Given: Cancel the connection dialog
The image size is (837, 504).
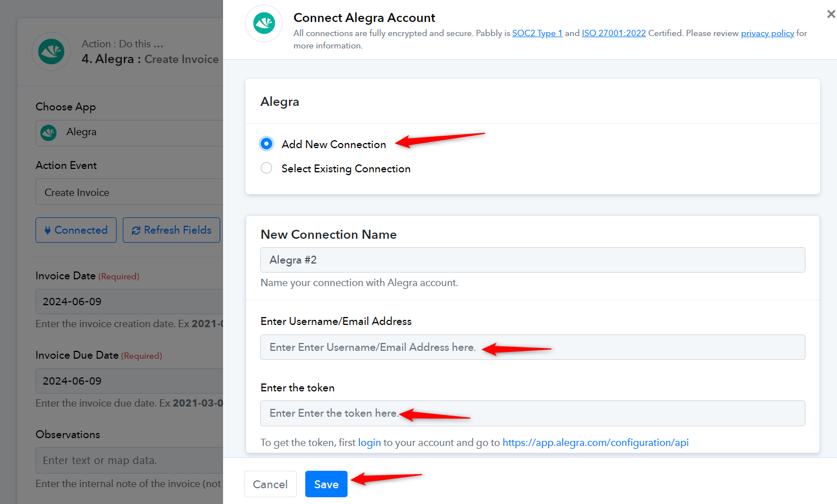Looking at the screenshot, I should pos(270,484).
